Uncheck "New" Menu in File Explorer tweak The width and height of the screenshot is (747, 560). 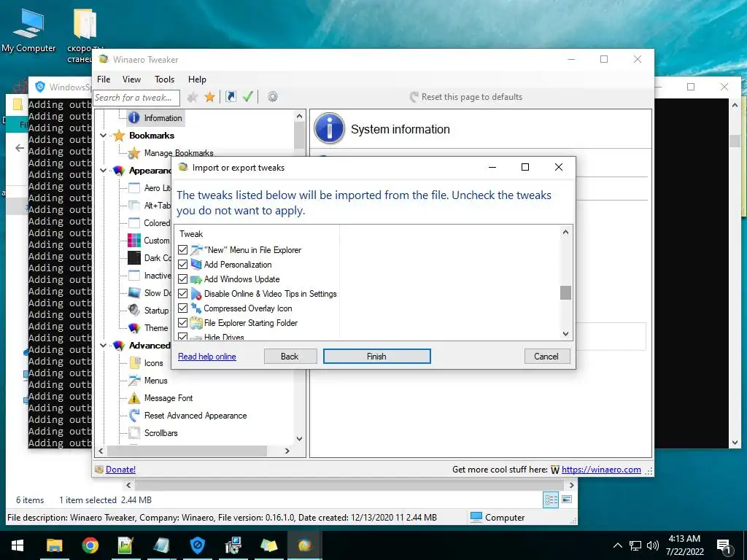[183, 250]
